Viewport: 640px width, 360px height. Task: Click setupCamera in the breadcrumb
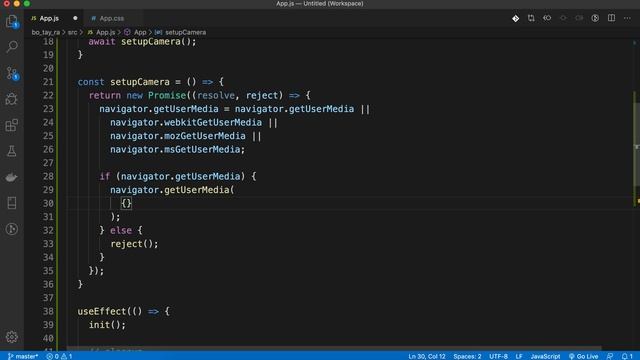[x=185, y=32]
